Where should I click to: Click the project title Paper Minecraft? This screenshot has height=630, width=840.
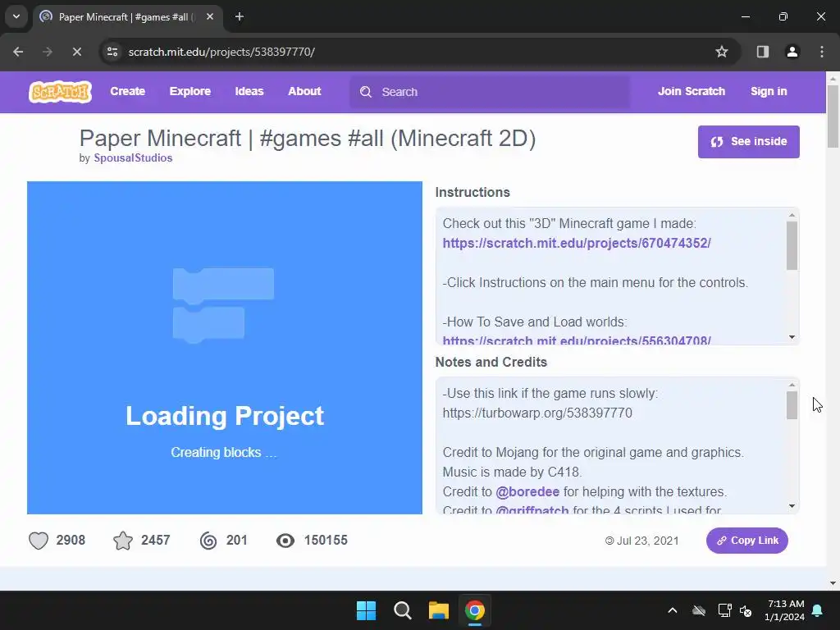pos(308,138)
